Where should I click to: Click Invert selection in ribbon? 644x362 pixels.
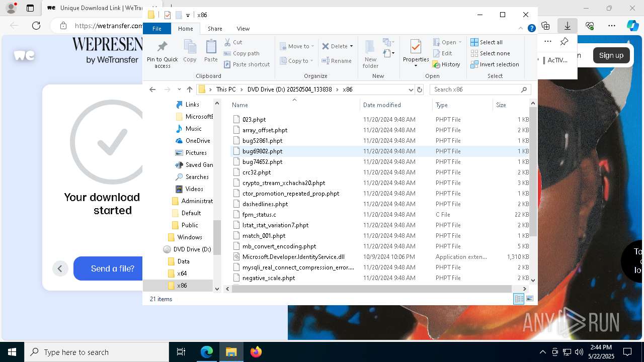pyautogui.click(x=495, y=64)
